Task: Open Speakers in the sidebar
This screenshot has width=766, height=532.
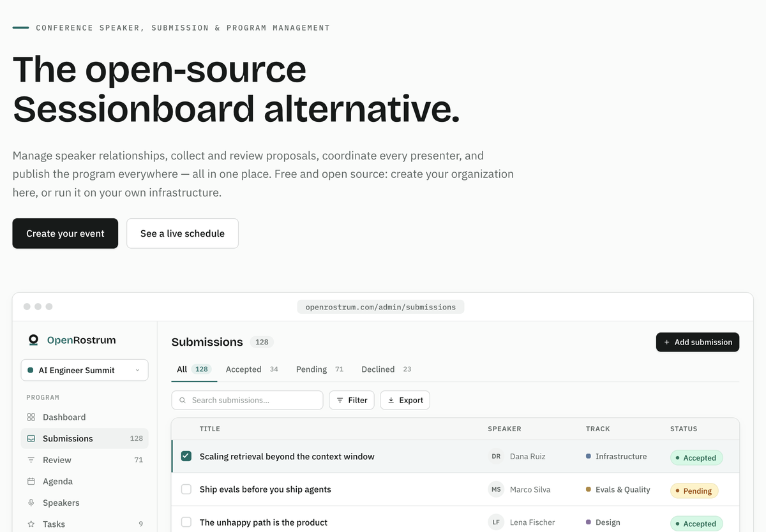Action: [x=85, y=503]
